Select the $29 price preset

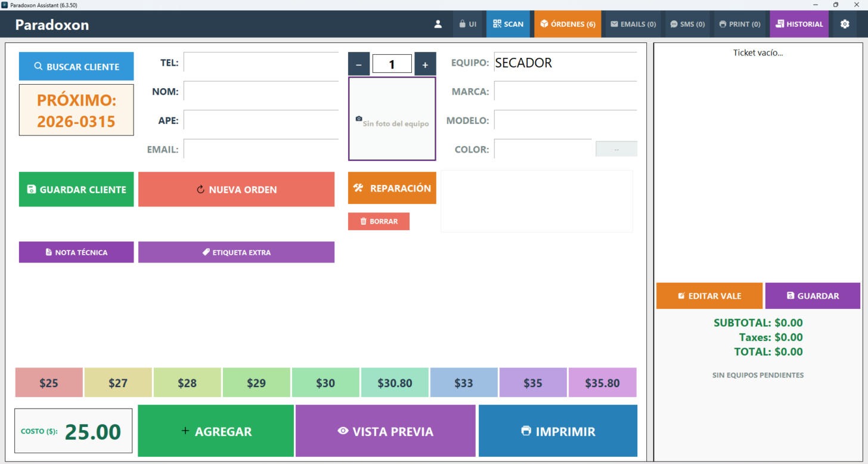pyautogui.click(x=256, y=382)
